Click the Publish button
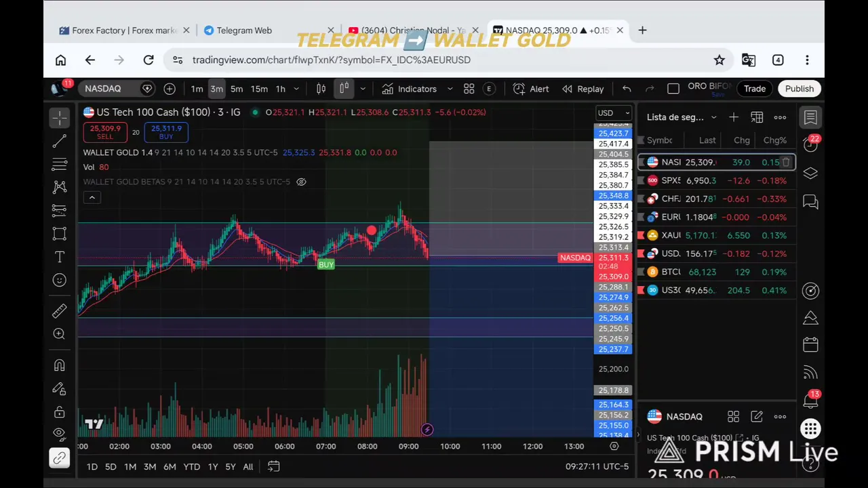This screenshot has width=868, height=488. pyautogui.click(x=800, y=89)
